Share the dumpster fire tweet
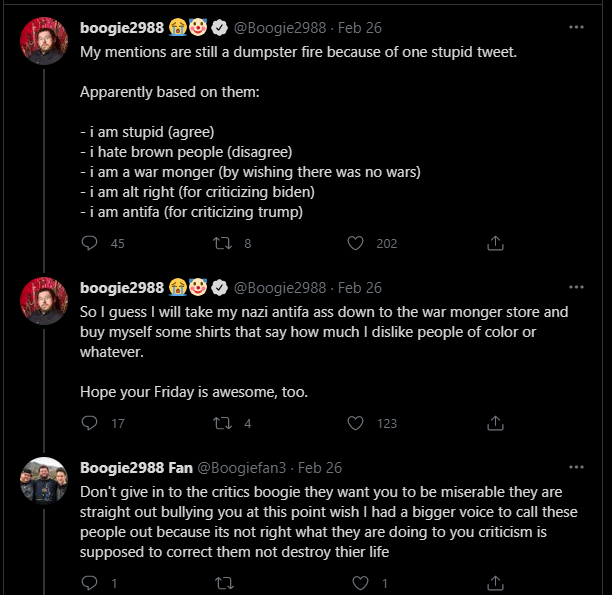Image resolution: width=612 pixels, height=595 pixels. click(x=495, y=243)
